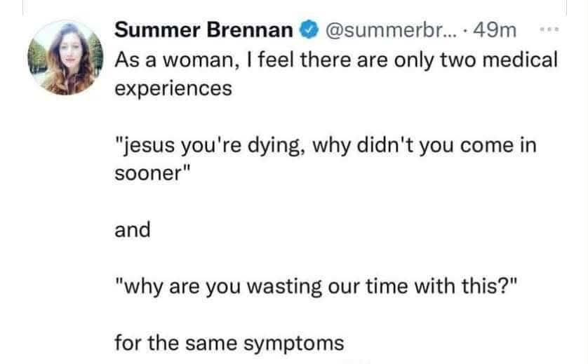This screenshot has width=588, height=364.
Task: Click the line "for the same symptoms"
Action: (229, 344)
